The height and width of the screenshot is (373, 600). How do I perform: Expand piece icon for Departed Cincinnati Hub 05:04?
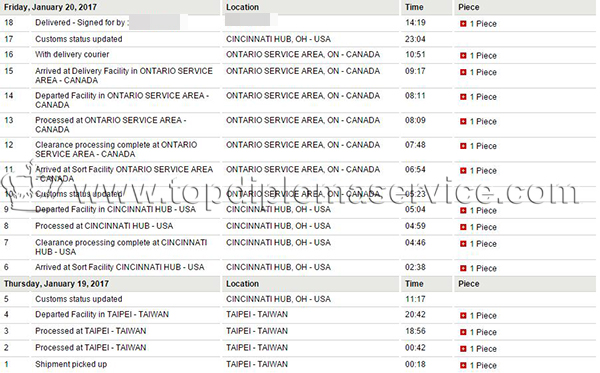tap(463, 210)
